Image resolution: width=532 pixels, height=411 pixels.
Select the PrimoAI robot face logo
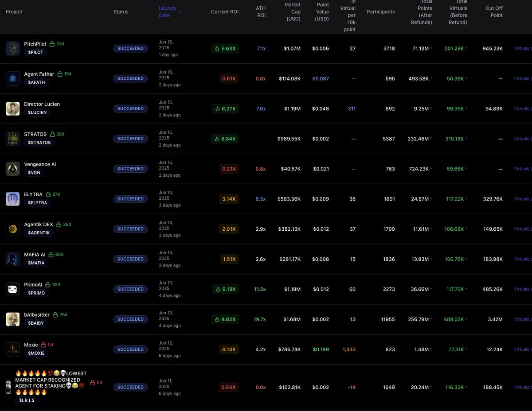click(13, 289)
